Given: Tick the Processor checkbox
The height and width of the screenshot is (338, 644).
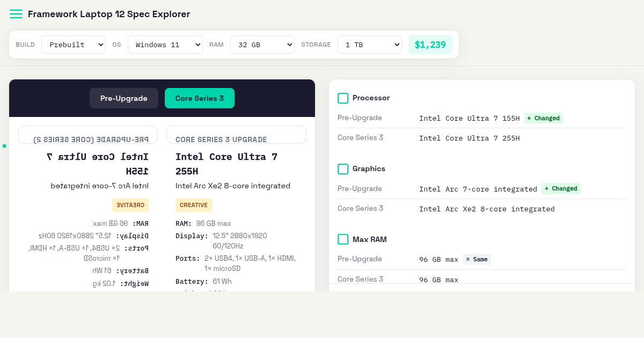Looking at the screenshot, I should 343,98.
